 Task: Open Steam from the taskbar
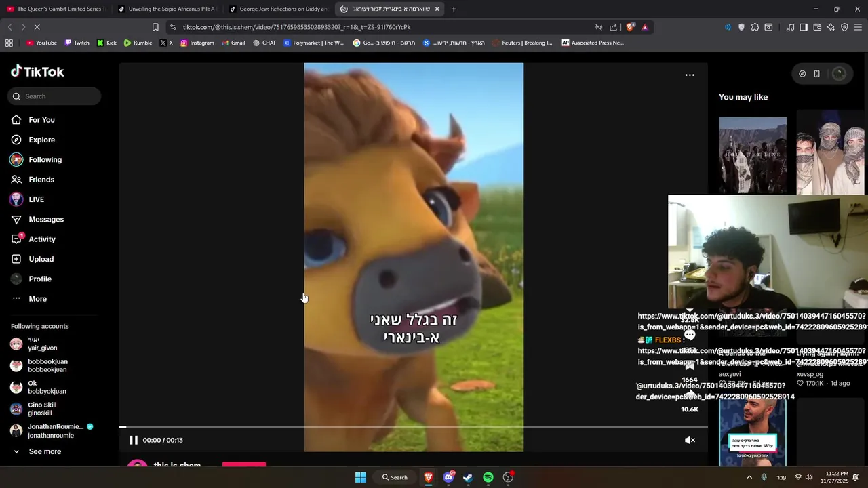pos(468,477)
